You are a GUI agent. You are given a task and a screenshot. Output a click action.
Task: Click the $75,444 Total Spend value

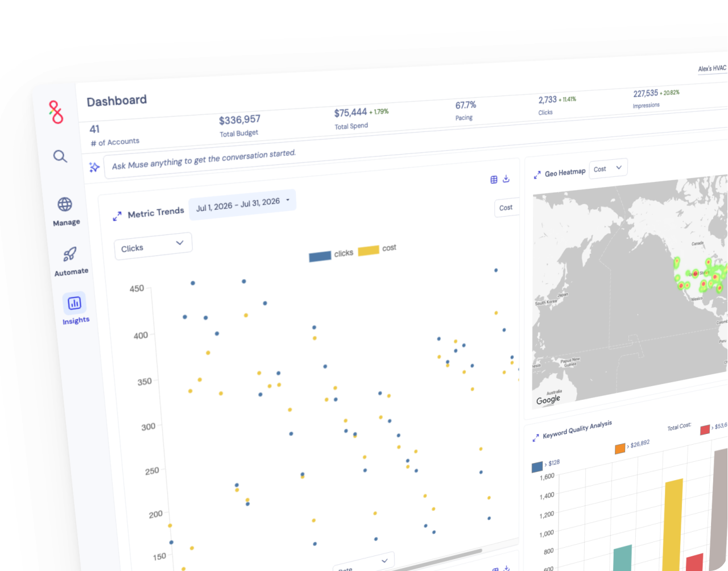click(x=350, y=113)
